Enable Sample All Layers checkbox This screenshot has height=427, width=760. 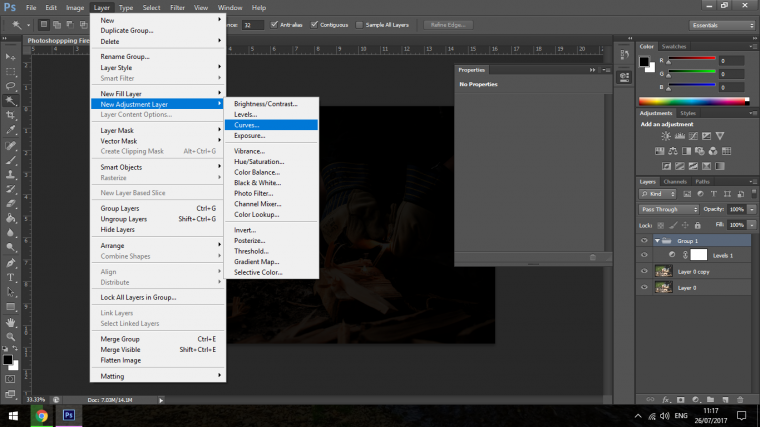pos(359,25)
